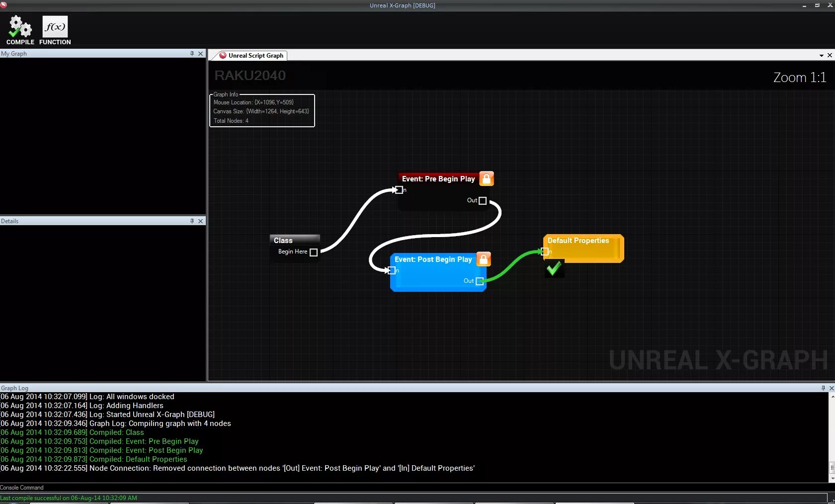This screenshot has width=835, height=504.
Task: Click the 'Compiled: Default Properties' log entry
Action: (94, 459)
